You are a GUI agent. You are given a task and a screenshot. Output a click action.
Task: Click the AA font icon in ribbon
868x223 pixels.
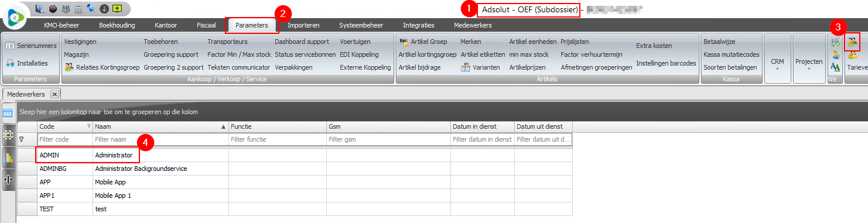[x=836, y=67]
